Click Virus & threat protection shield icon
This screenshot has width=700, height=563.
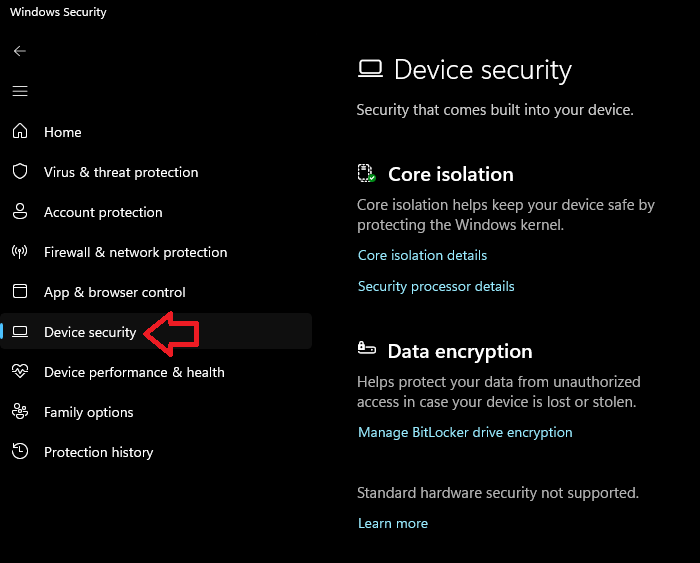[20, 172]
